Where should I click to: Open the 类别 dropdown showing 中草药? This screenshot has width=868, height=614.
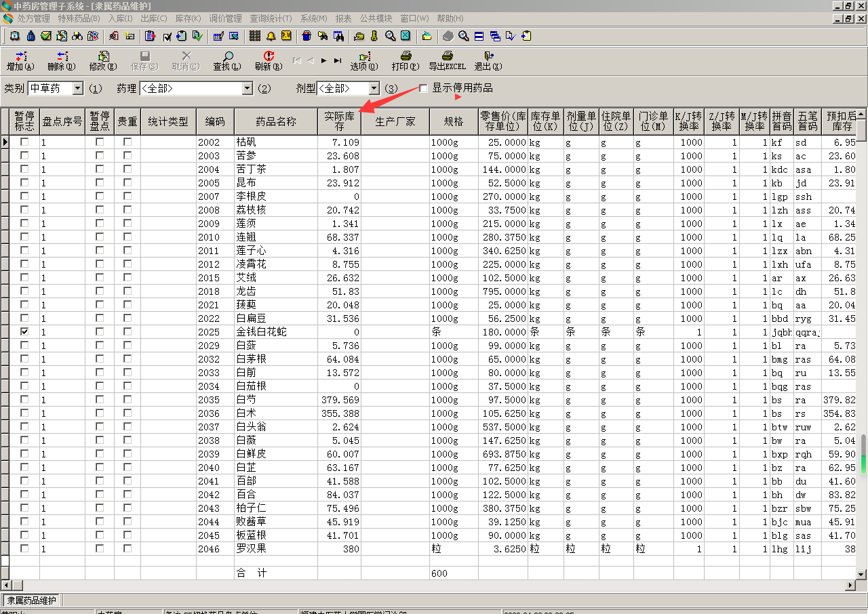(x=77, y=89)
